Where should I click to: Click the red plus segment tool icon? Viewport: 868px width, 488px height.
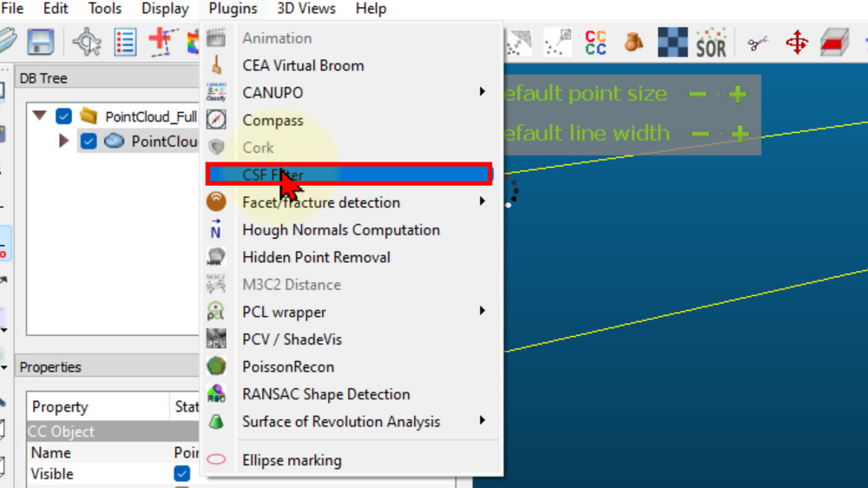(x=163, y=42)
